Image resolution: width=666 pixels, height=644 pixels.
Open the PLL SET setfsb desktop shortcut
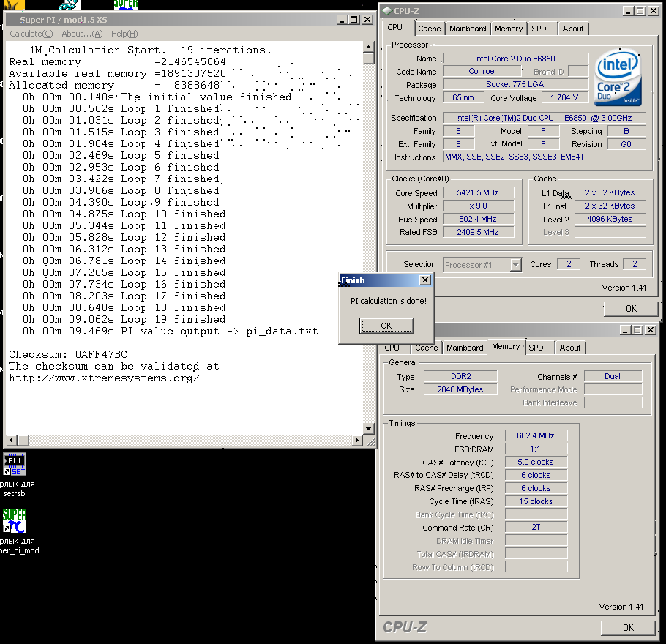15,464
